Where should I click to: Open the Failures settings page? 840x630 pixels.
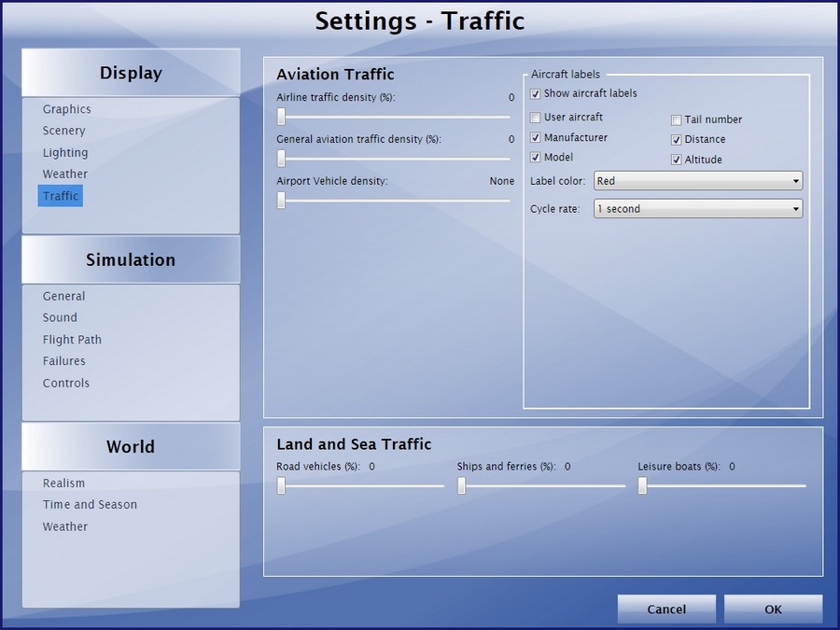[63, 361]
